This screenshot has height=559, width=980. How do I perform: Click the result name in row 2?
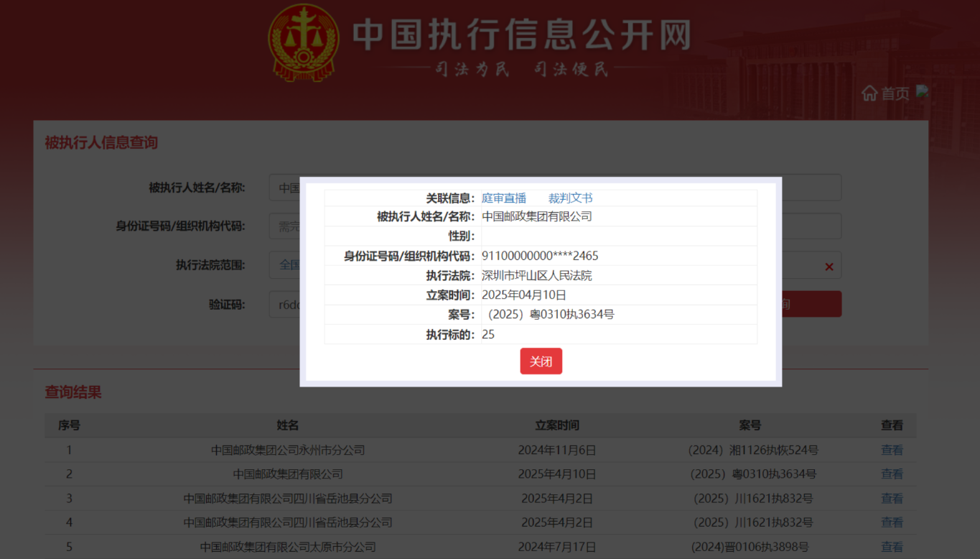[x=288, y=474]
